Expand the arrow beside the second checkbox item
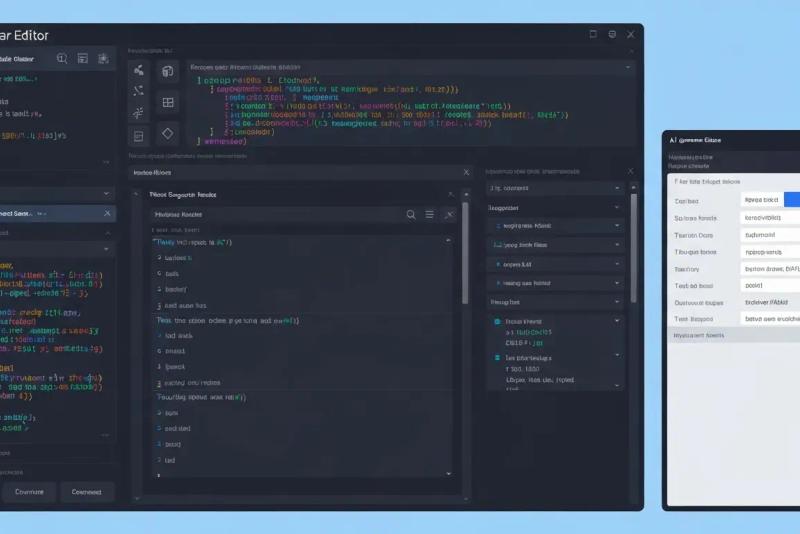Image resolution: width=800 pixels, height=534 pixels. point(617,355)
